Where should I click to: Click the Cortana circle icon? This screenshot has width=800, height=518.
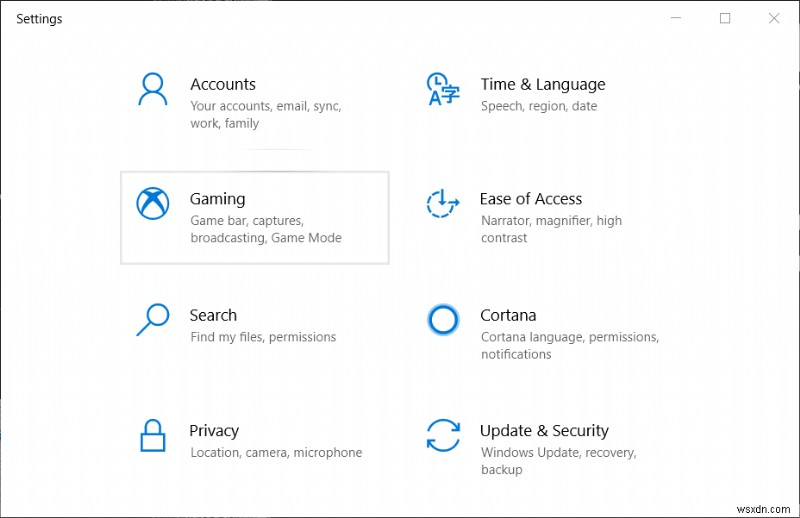tap(442, 320)
